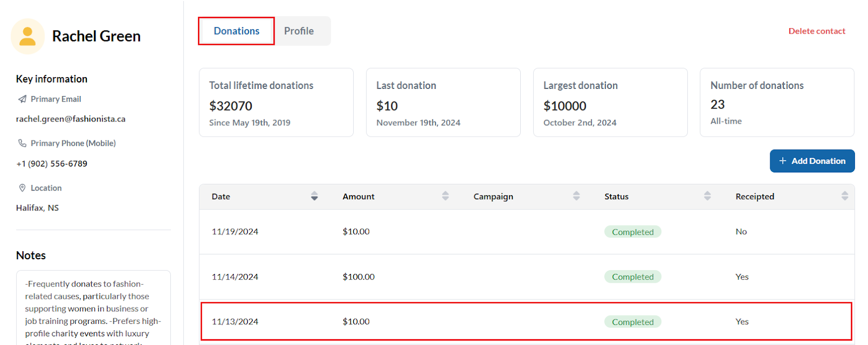
Task: Click Rachel Green's profile avatar icon
Action: pos(28,36)
